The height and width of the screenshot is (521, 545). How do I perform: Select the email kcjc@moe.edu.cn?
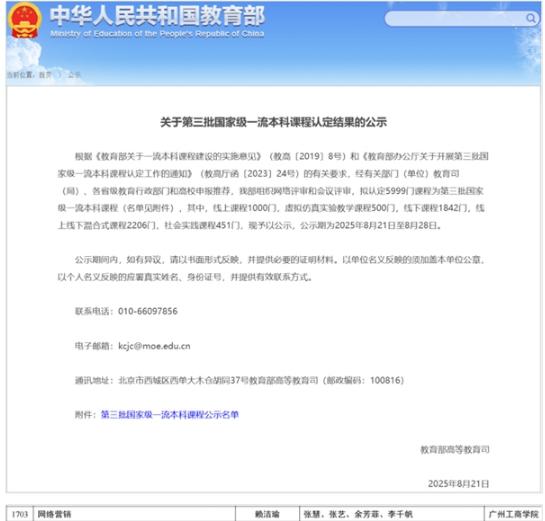click(x=154, y=346)
